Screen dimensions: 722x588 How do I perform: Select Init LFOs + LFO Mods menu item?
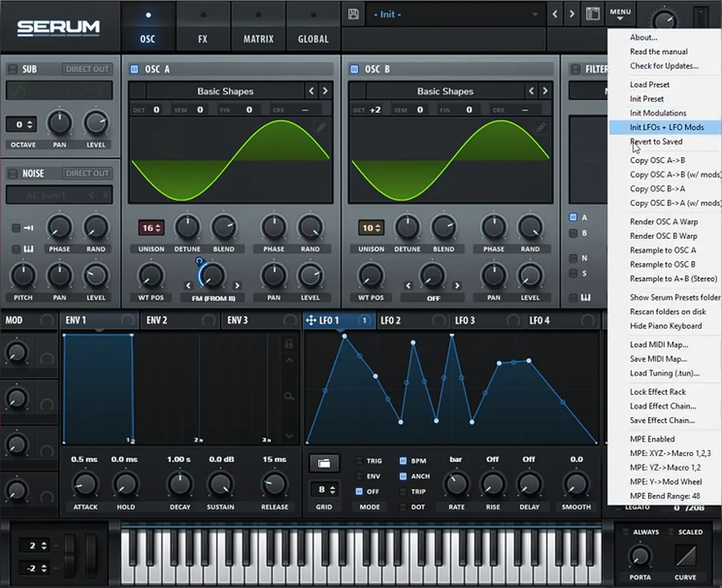tap(665, 128)
